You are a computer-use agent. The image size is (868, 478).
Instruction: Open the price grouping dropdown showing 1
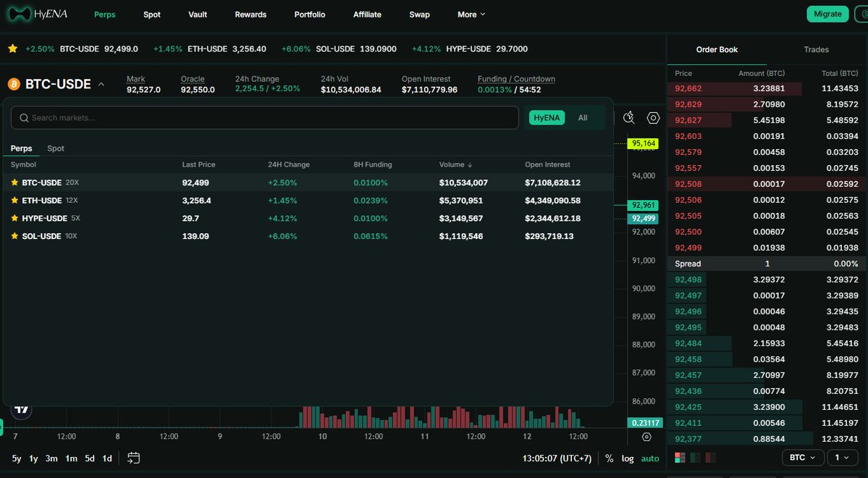click(842, 458)
